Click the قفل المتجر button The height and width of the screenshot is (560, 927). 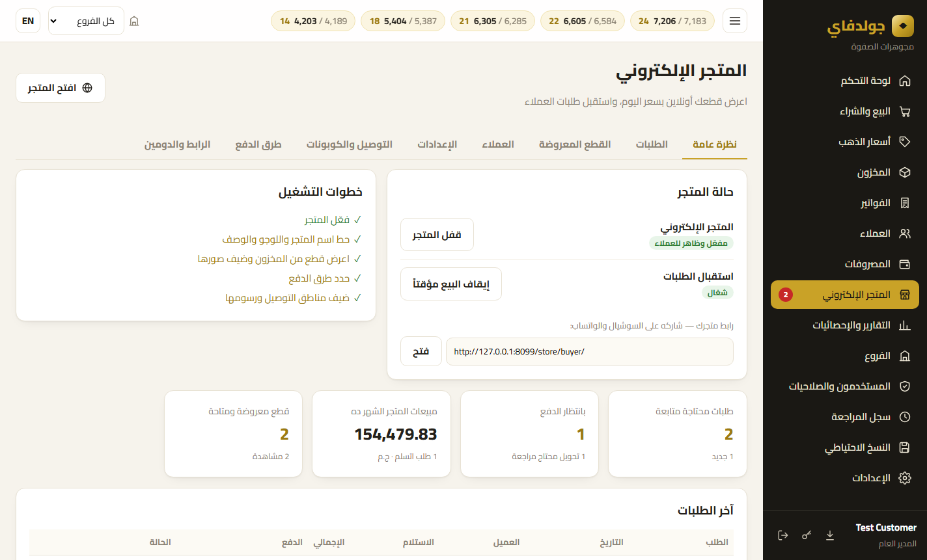[437, 235]
